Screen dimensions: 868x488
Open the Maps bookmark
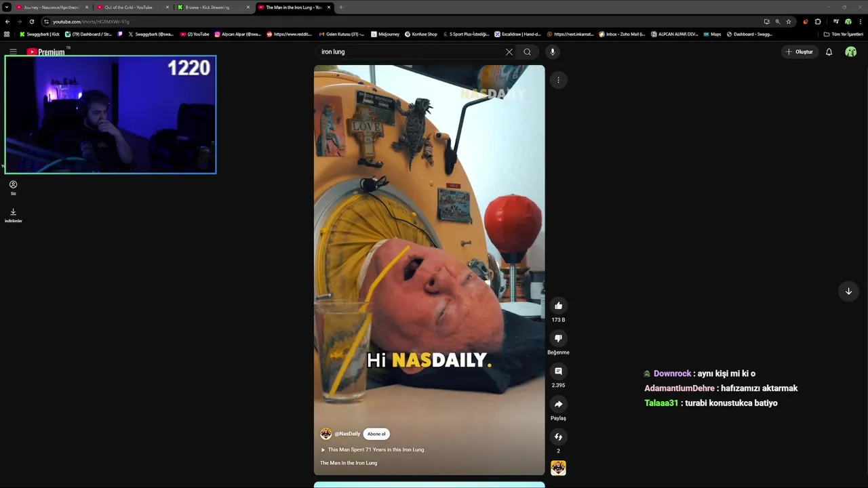click(712, 34)
